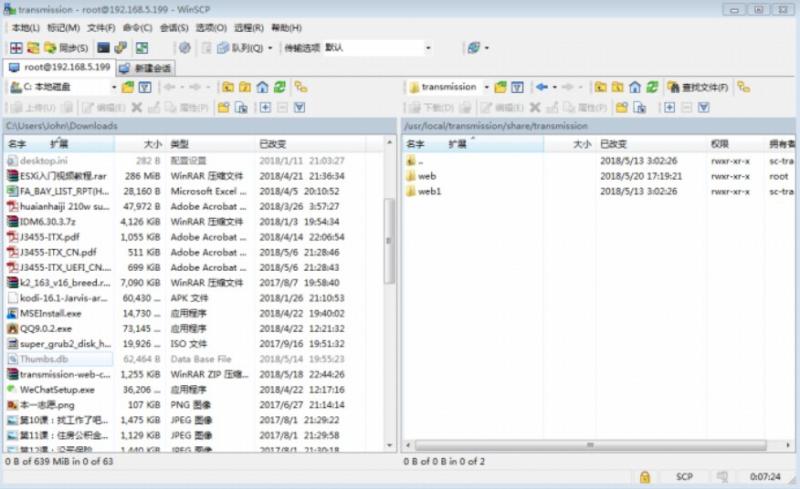The width and height of the screenshot is (800, 489).
Task: Expand the back history arrow in remote panel
Action: point(555,87)
